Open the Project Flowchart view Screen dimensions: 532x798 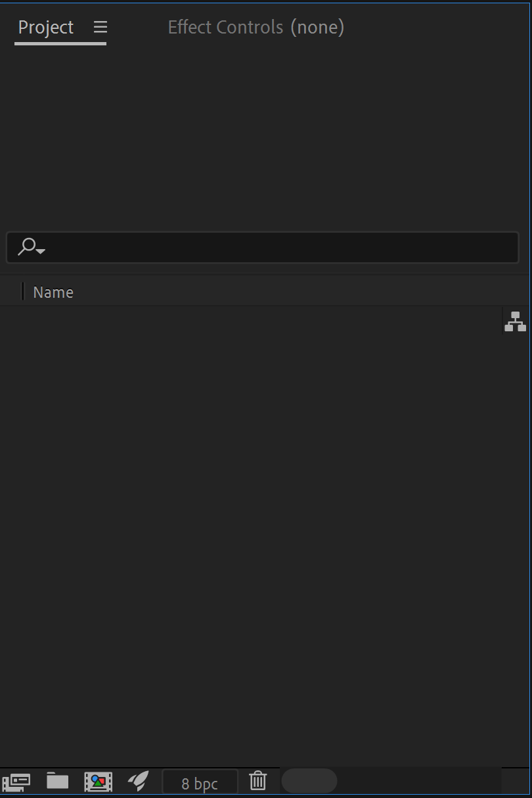(516, 321)
